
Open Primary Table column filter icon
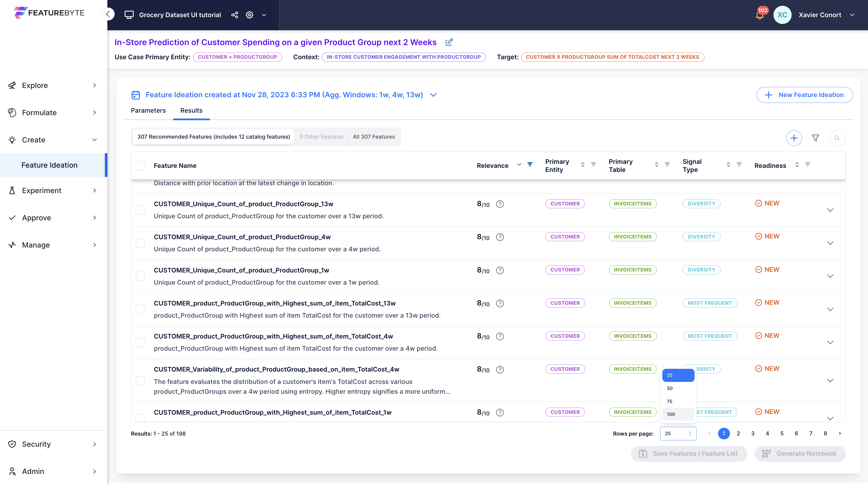coord(667,165)
